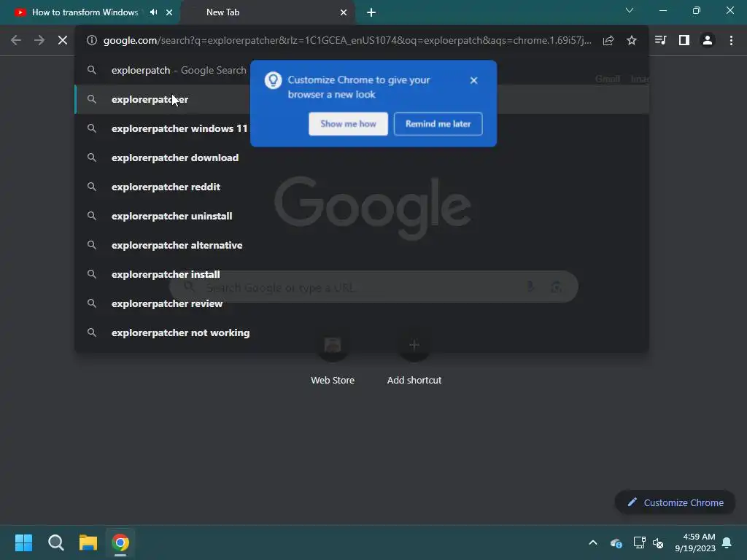747x560 pixels.
Task: View site information icon in address bar
Action: point(91,41)
